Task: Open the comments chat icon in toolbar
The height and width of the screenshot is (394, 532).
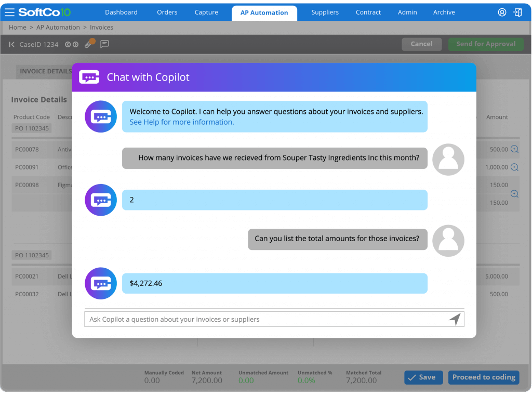Action: pyautogui.click(x=104, y=44)
